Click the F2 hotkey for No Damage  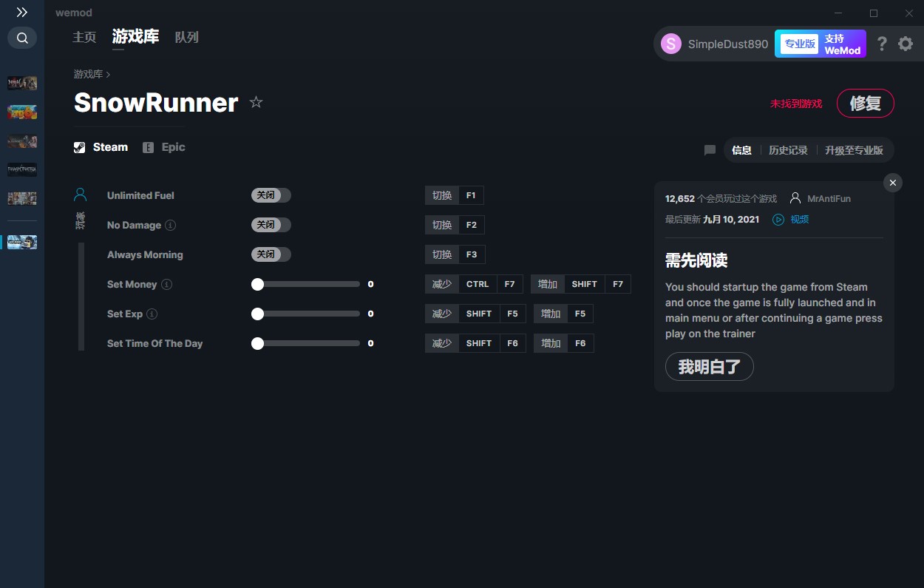(x=472, y=225)
